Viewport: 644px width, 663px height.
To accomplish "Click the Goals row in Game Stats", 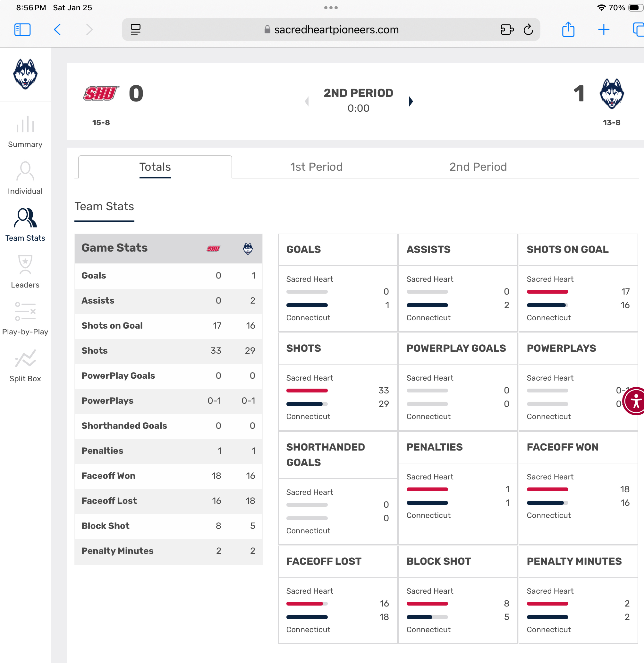I will 168,275.
